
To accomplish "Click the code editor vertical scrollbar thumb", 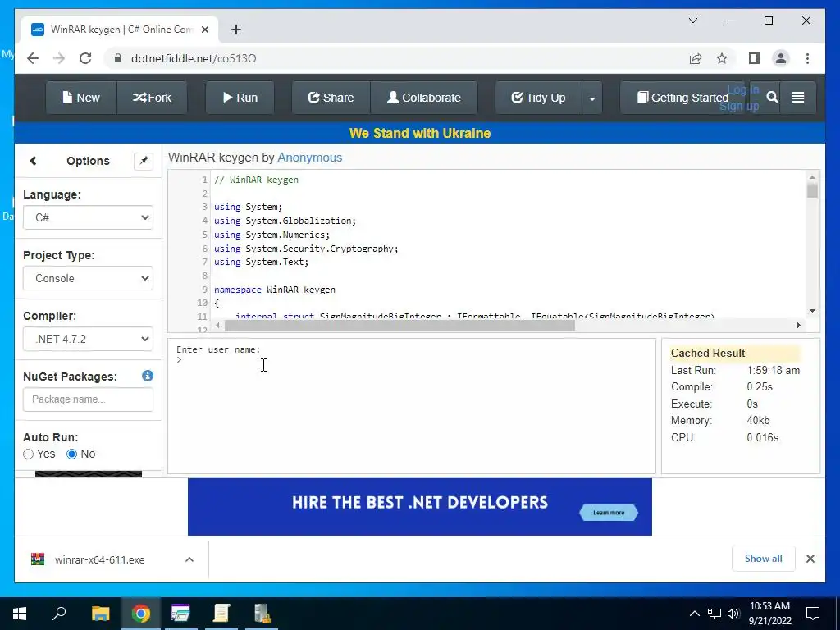I will point(812,190).
